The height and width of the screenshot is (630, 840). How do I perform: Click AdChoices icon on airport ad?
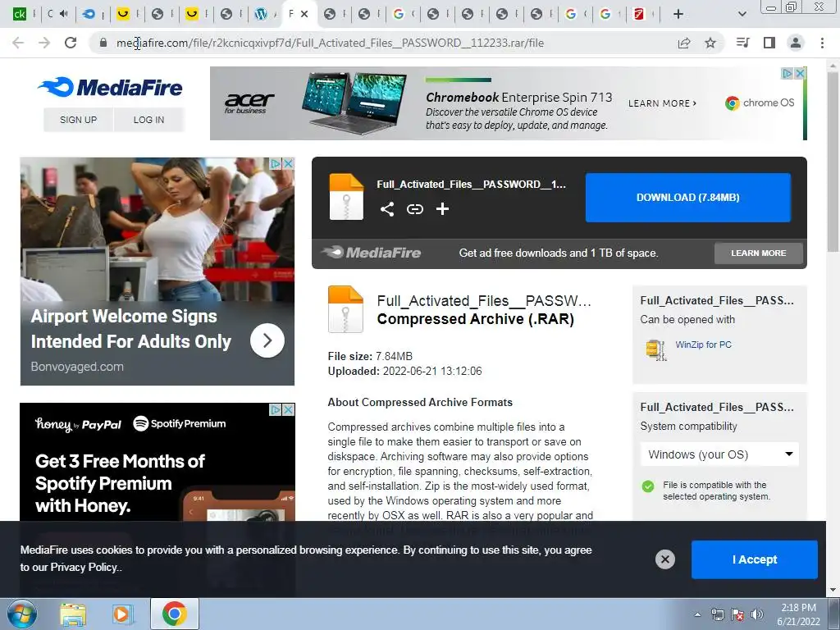[276, 163]
